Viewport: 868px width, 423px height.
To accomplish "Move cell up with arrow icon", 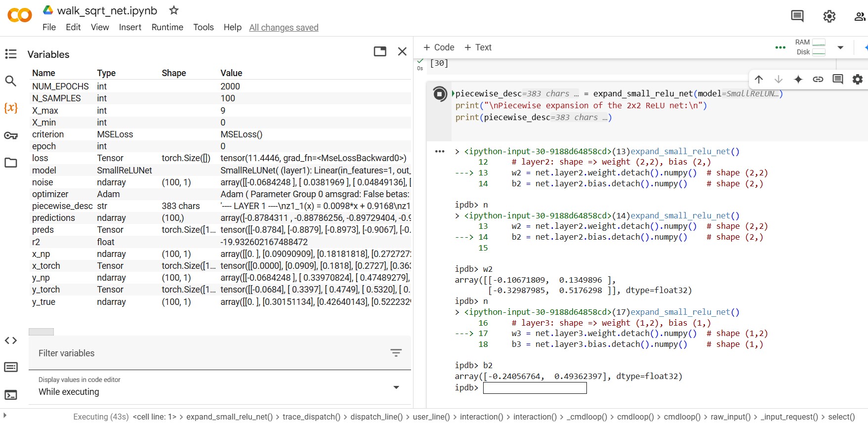I will 759,79.
